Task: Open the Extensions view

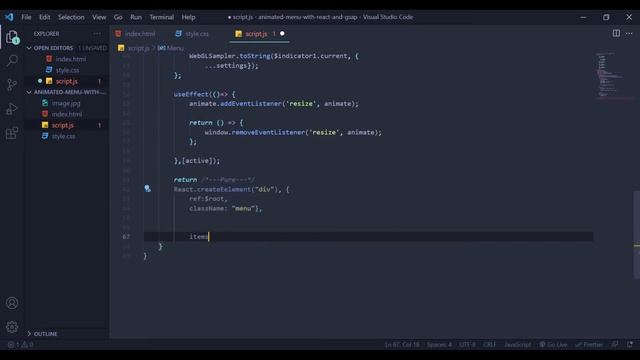Action: coord(12,133)
